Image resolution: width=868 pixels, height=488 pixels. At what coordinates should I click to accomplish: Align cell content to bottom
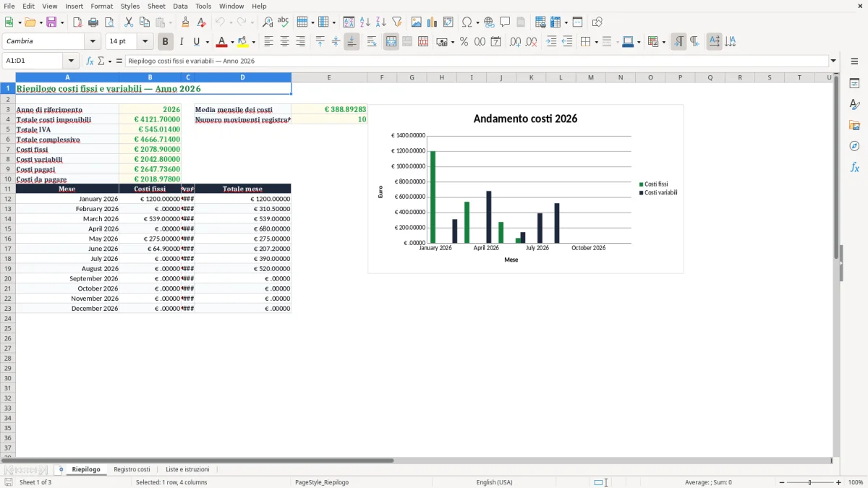pos(352,42)
